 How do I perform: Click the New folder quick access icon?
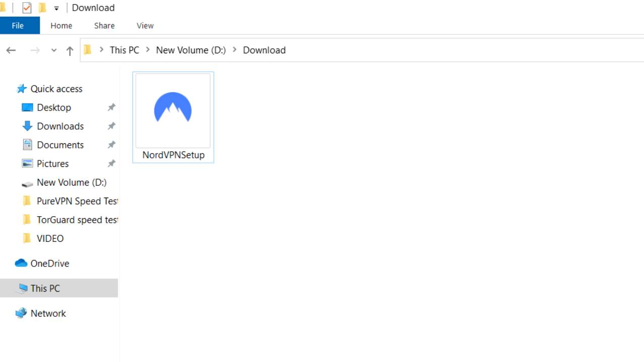[42, 8]
